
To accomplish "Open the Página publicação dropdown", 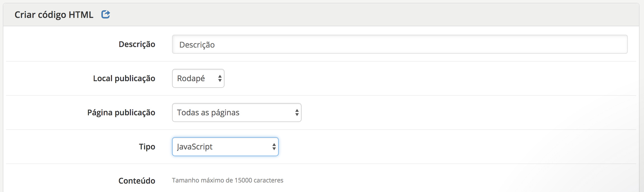I will pos(236,113).
